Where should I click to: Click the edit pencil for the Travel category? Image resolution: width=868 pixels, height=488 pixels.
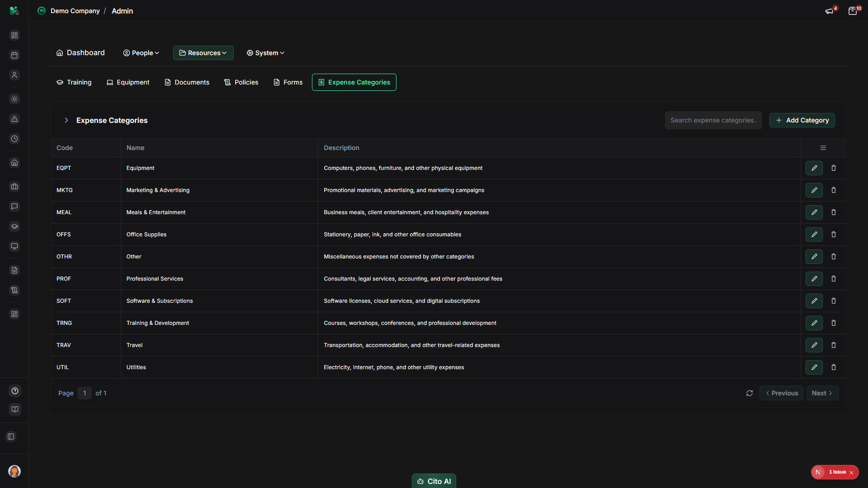[814, 345]
